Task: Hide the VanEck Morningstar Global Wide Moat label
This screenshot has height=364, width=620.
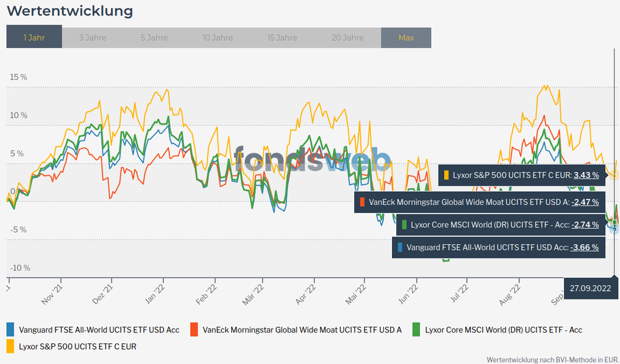Action: point(302,330)
